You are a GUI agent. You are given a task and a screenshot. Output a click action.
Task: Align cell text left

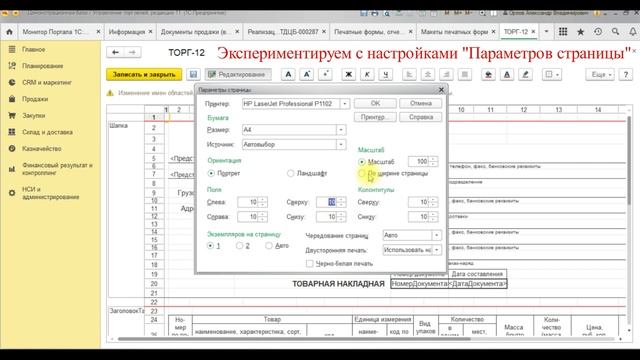pyautogui.click(x=409, y=74)
